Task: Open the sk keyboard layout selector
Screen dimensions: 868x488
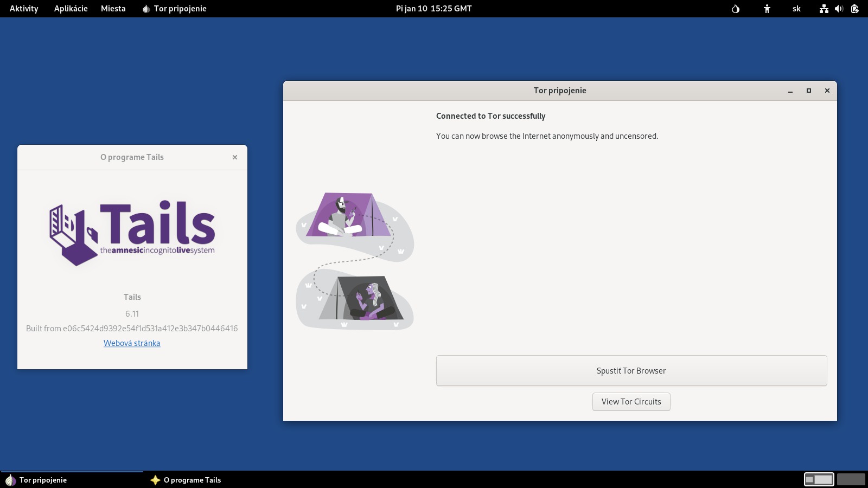Action: pyautogui.click(x=796, y=9)
